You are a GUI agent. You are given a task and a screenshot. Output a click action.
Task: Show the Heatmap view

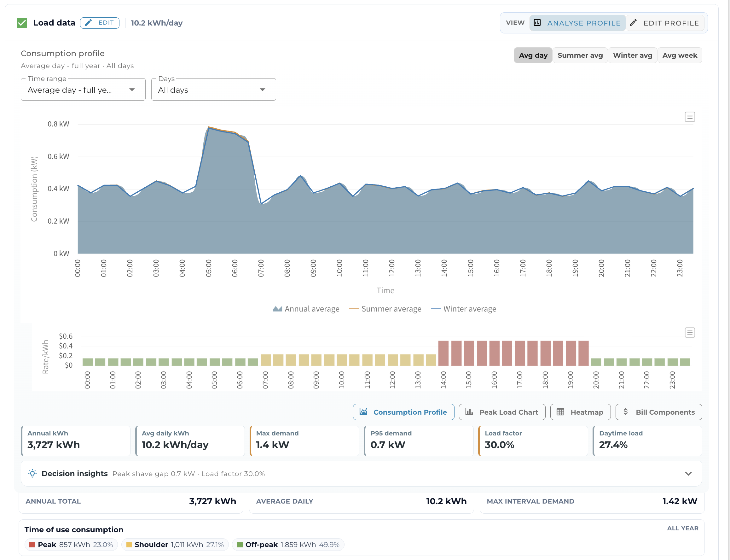click(580, 412)
